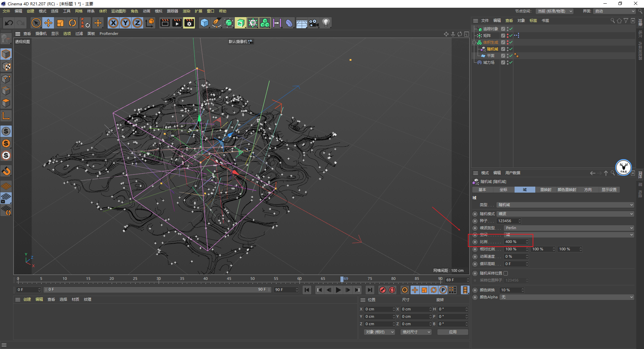Screen dimensions: 644x349
Task: Click the Camera object icon
Action: coord(314,23)
